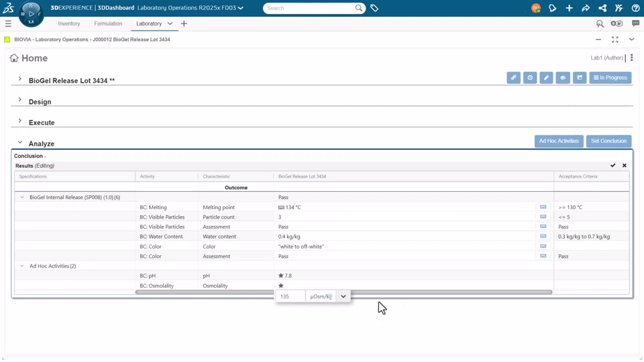Collapse BioGel Internal Release specification group
Viewport: 644px width, 362px height.
point(22,197)
